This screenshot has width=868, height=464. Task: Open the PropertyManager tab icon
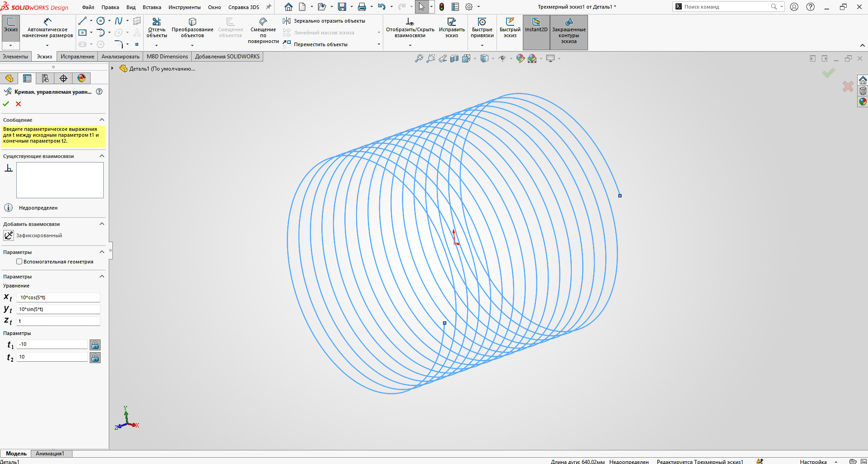[27, 78]
